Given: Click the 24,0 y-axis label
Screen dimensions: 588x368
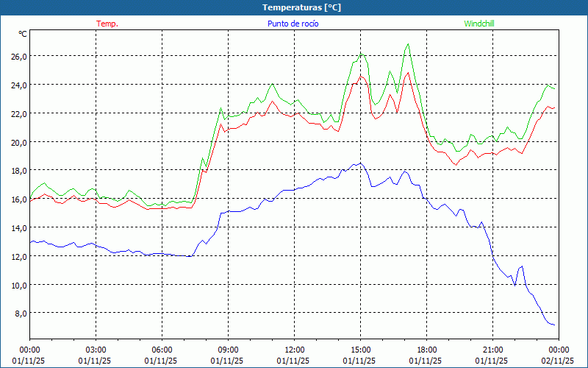Looking at the screenshot, I should (x=18, y=85).
